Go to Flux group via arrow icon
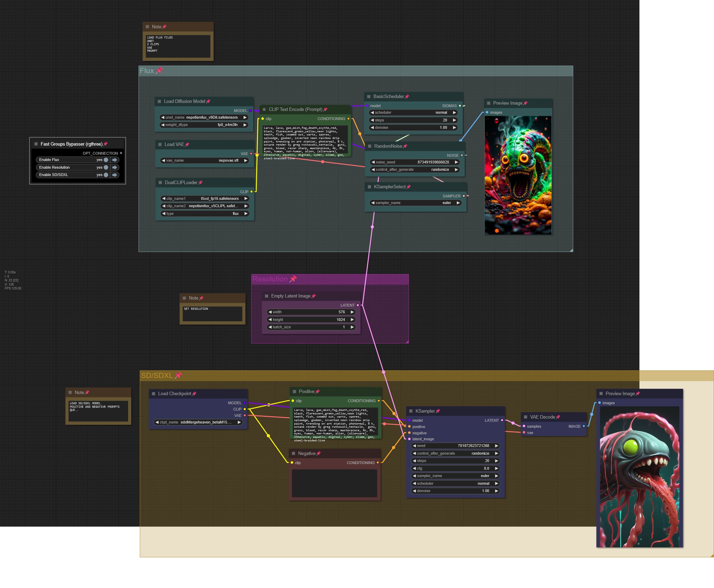This screenshot has width=714, height=588. pos(115,160)
